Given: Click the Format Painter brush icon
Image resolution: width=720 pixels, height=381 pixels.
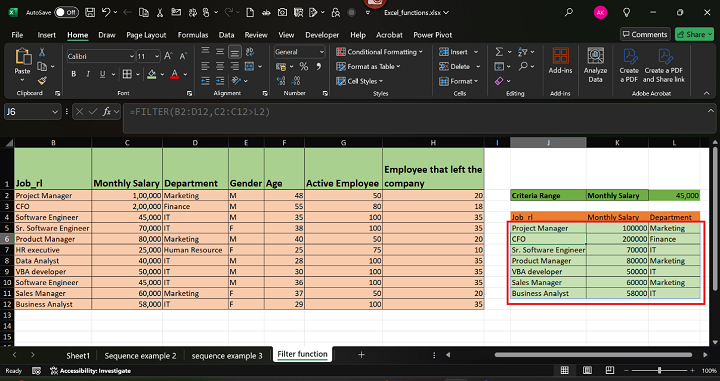Looking at the screenshot, I should click(x=42, y=81).
